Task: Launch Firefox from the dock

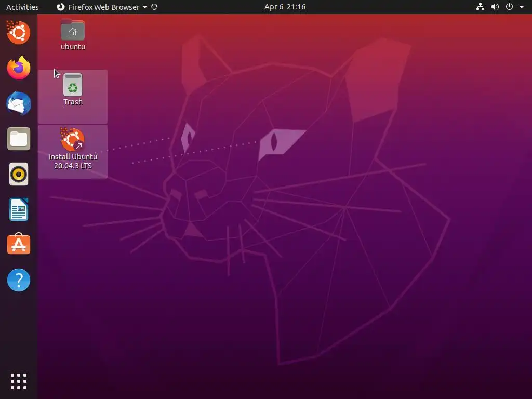Action: point(19,68)
